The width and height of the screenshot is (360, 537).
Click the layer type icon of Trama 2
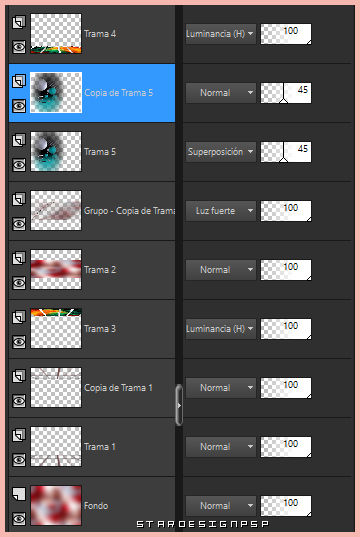[x=19, y=258]
